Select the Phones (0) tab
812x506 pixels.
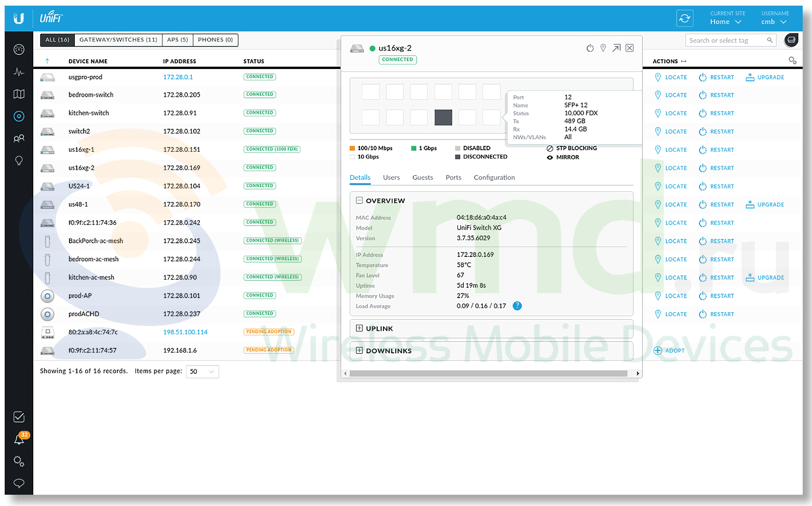click(x=215, y=40)
